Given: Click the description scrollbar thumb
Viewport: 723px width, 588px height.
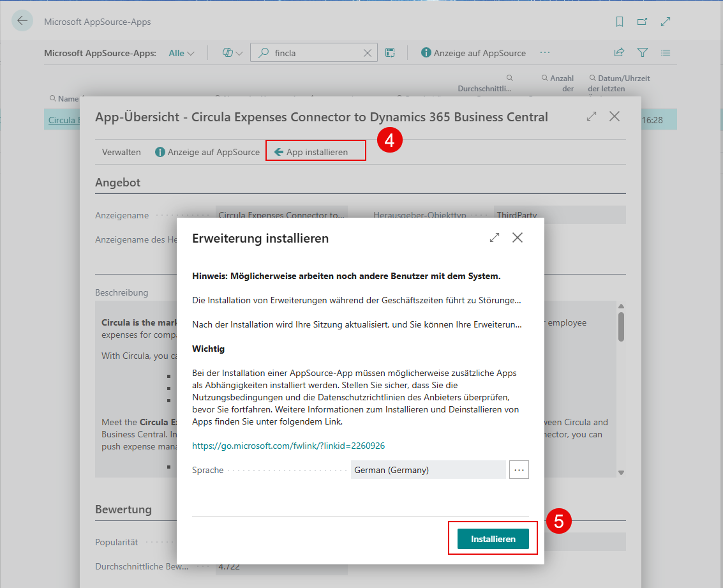Looking at the screenshot, I should coord(621,327).
